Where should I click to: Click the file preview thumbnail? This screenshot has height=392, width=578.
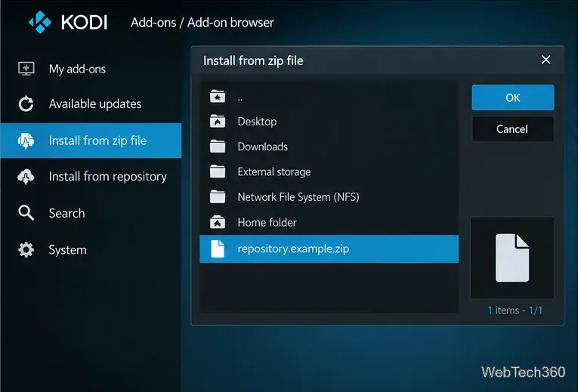[x=512, y=258]
